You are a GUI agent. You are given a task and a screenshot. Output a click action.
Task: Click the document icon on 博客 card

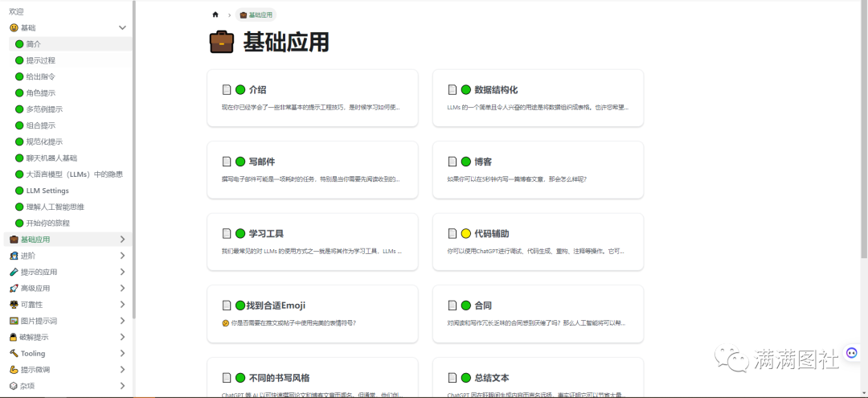point(452,162)
